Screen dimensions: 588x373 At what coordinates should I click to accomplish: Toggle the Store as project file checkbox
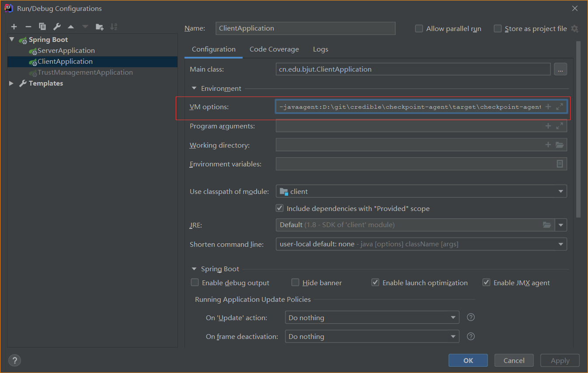click(498, 28)
